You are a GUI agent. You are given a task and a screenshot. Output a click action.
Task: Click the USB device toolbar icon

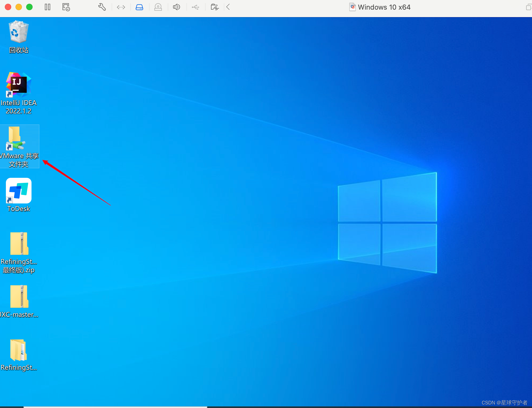click(195, 7)
